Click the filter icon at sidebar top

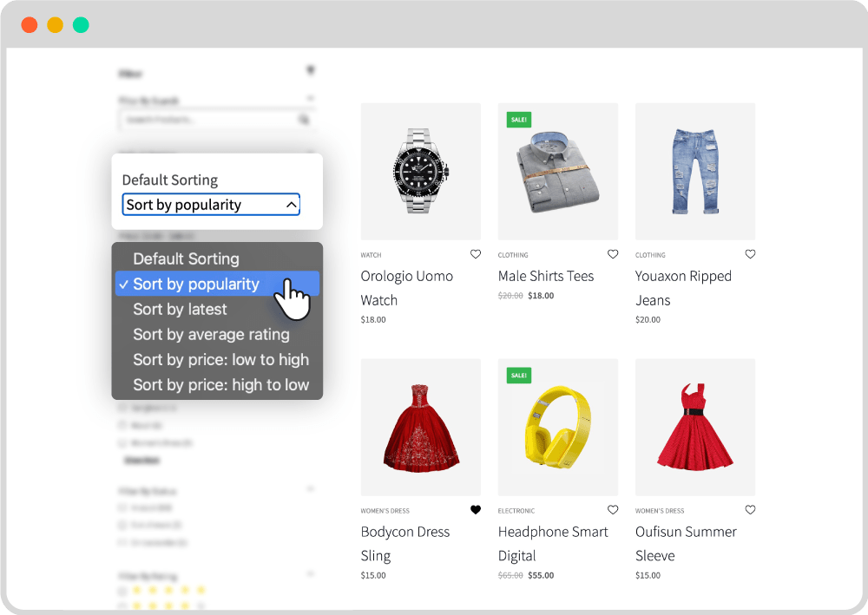pos(311,70)
